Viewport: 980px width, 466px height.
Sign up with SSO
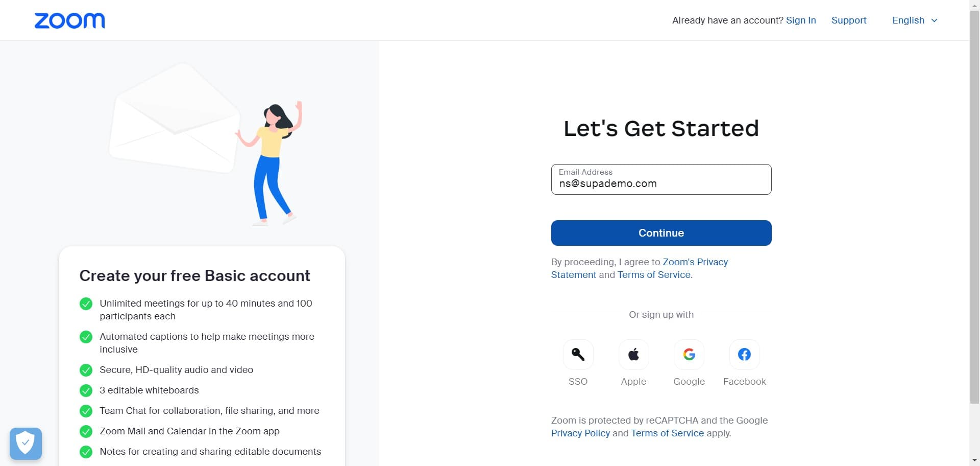[578, 355]
